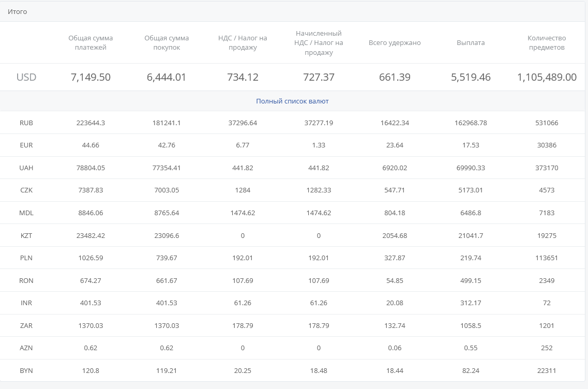This screenshot has height=389, width=588.
Task: Click the USD item count 1,105,489.00
Action: [547, 78]
